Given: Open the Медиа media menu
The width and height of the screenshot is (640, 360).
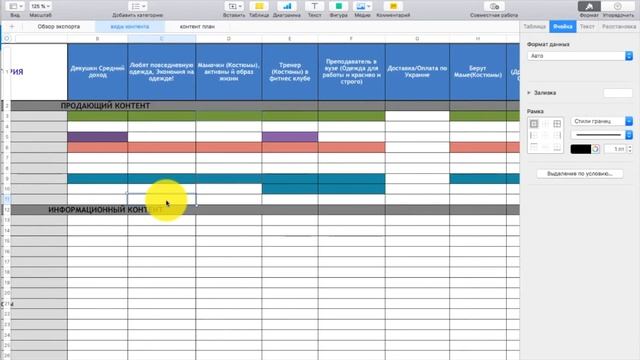Looking at the screenshot, I should (x=362, y=7).
